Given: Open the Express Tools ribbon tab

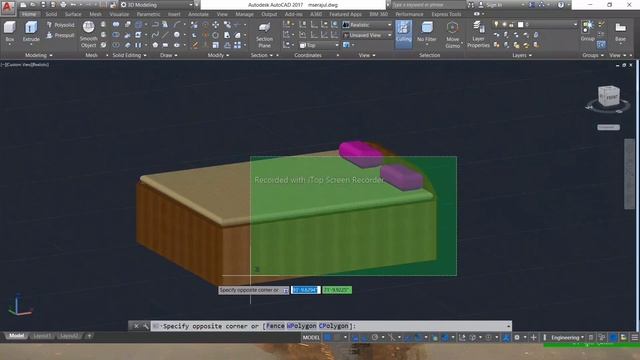Looking at the screenshot, I should tap(446, 14).
